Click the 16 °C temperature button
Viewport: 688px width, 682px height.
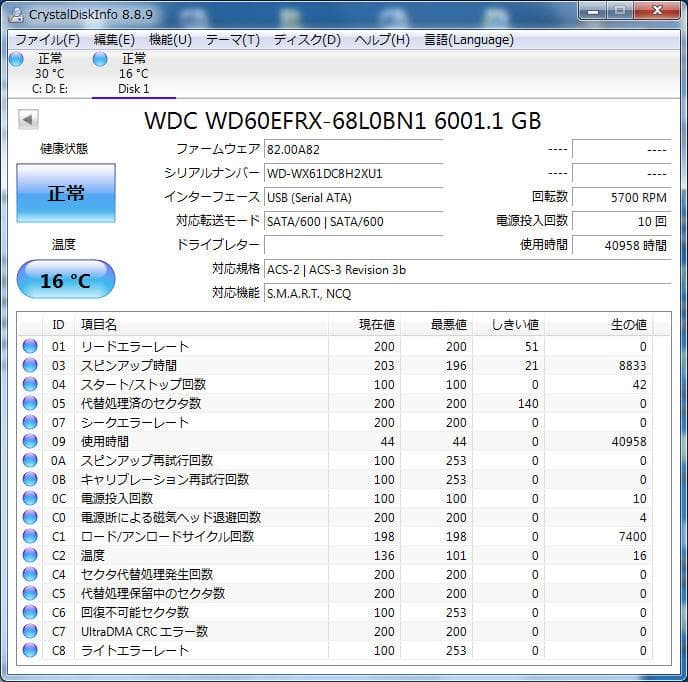(66, 280)
